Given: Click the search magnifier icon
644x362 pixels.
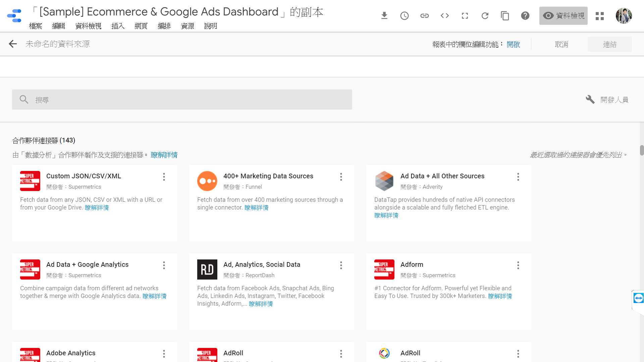Looking at the screenshot, I should (x=24, y=99).
